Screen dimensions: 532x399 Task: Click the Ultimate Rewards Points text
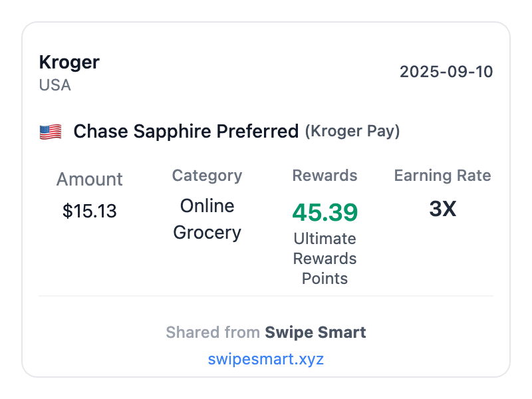click(325, 258)
